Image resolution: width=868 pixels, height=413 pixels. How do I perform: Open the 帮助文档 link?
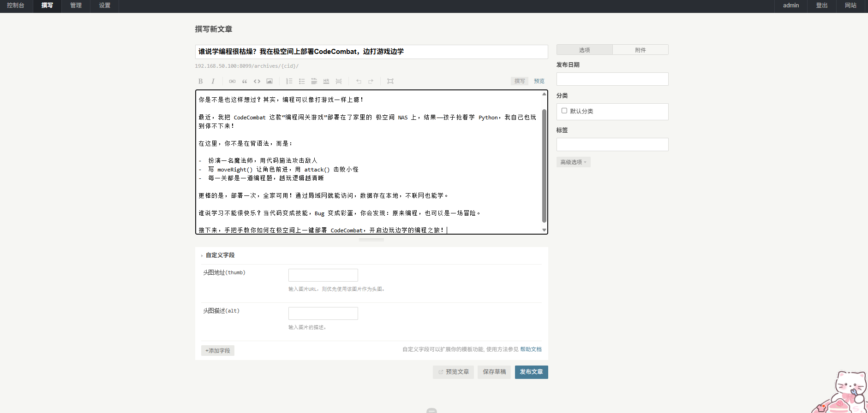(x=531, y=349)
